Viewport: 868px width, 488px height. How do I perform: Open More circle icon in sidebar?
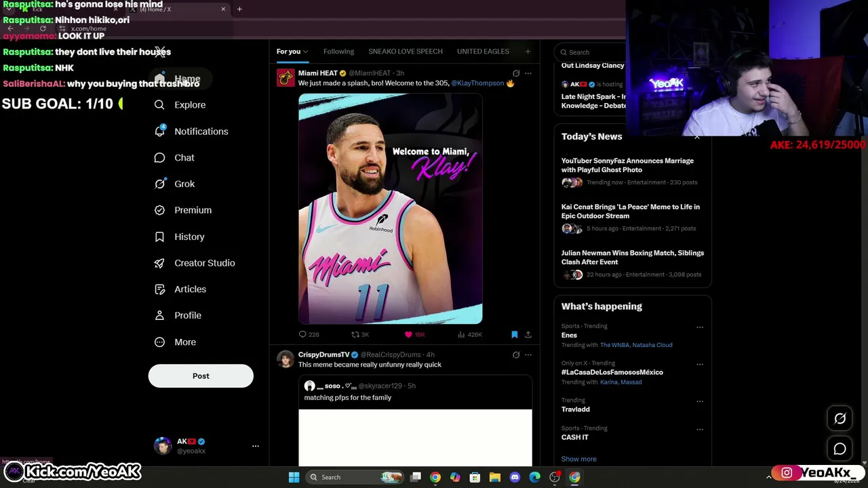tap(159, 342)
